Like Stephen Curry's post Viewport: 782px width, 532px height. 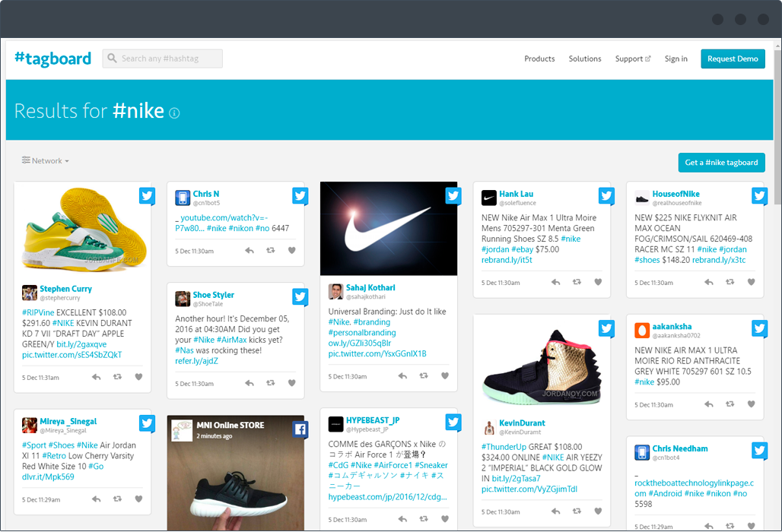coord(138,377)
